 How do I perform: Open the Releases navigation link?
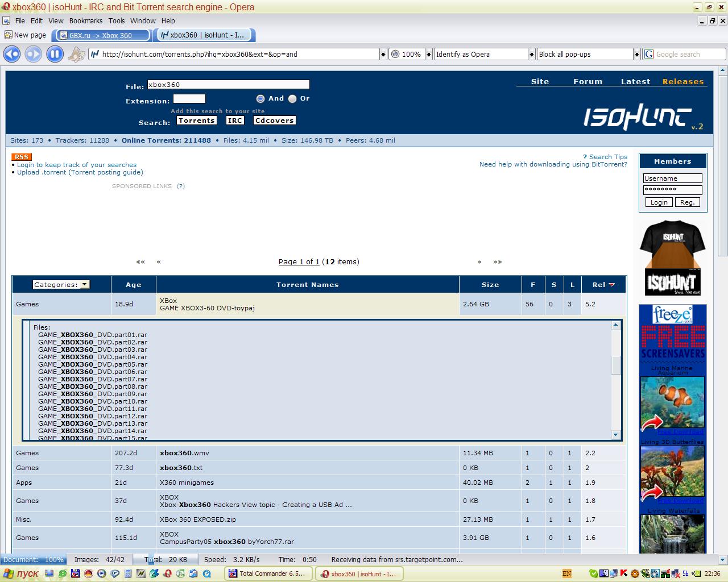[x=683, y=82]
